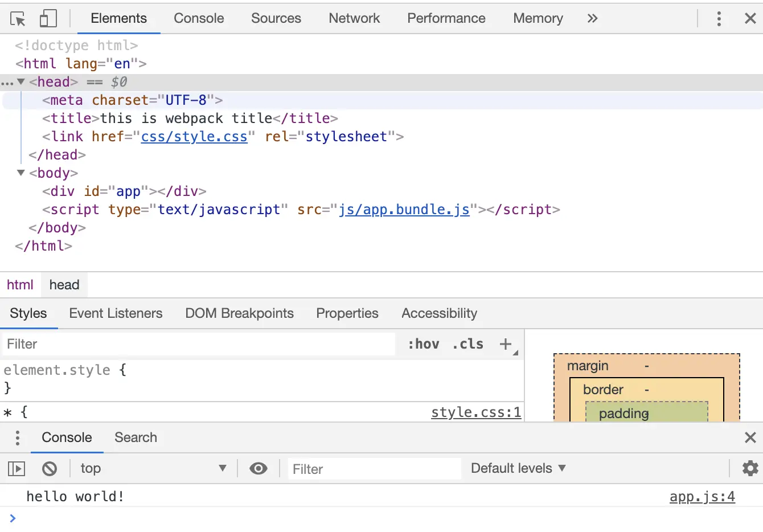Open the css/style.css link

[x=194, y=137]
